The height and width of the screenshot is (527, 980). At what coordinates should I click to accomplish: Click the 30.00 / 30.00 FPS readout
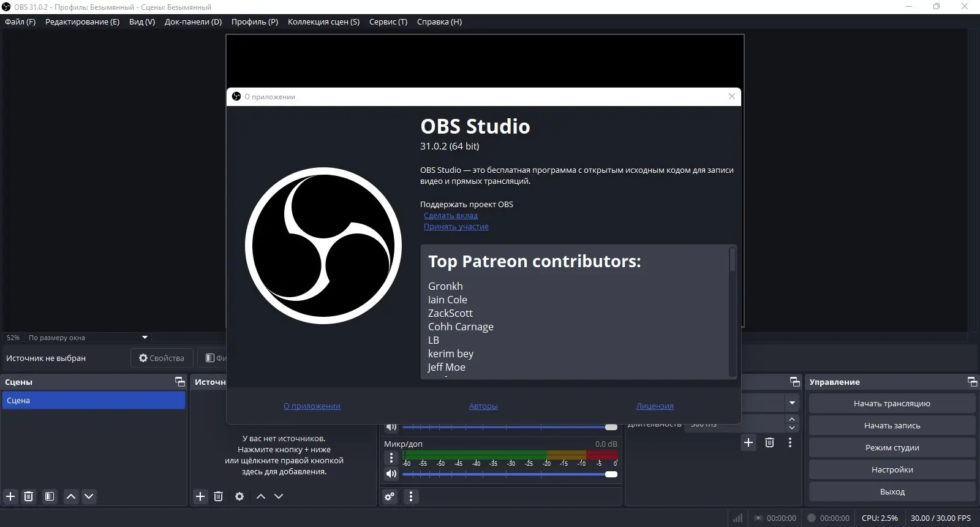click(941, 518)
